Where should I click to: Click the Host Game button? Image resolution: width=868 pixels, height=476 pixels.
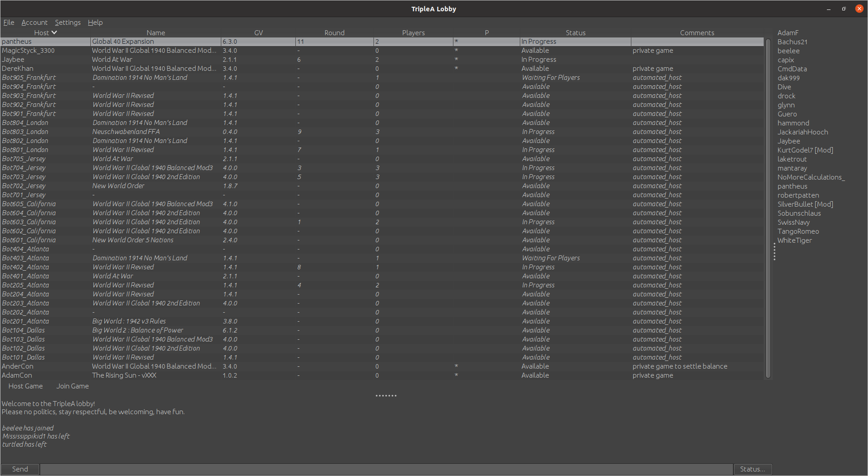click(x=26, y=386)
